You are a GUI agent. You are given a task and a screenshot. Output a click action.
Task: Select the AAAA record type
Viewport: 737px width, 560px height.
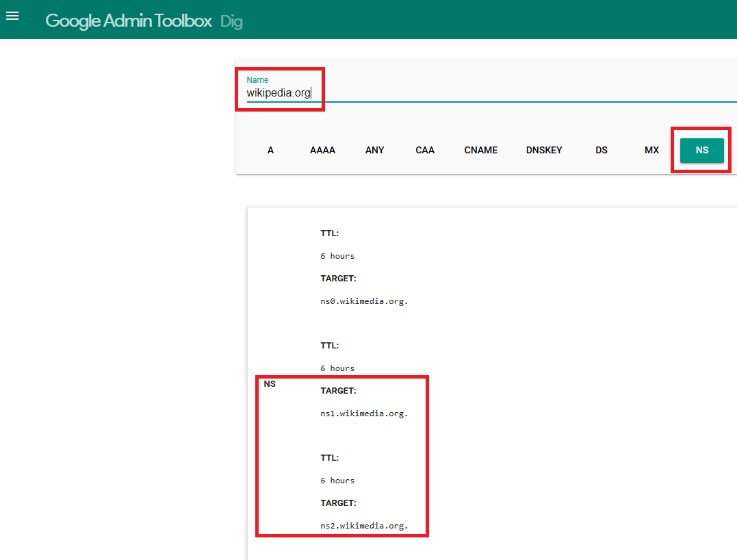click(322, 150)
